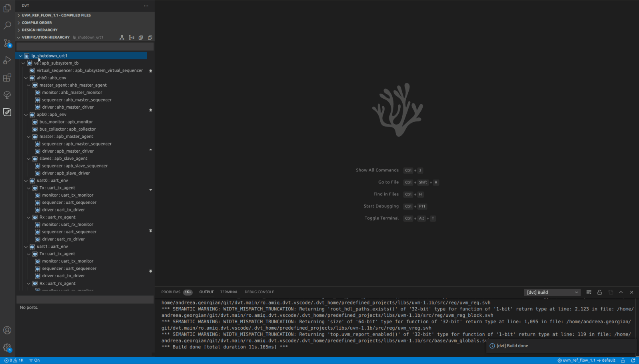Viewport: 639px width, 364px height.
Task: Open the Search view in activity bar
Action: (x=7, y=26)
